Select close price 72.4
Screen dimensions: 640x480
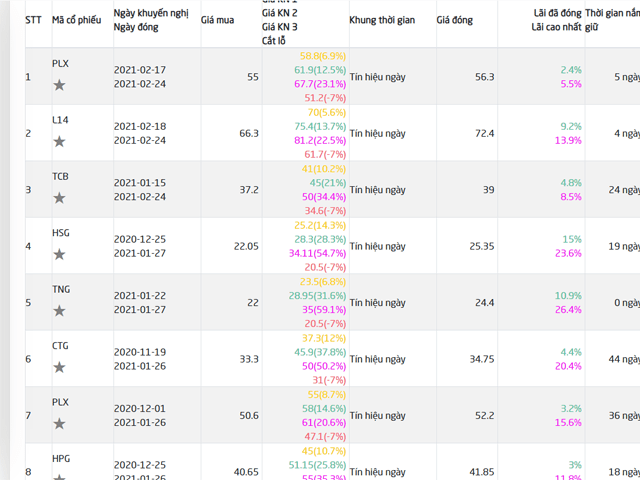coord(484,133)
